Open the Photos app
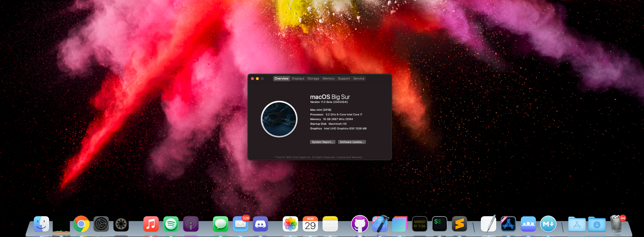This screenshot has height=237, width=644. tap(290, 224)
